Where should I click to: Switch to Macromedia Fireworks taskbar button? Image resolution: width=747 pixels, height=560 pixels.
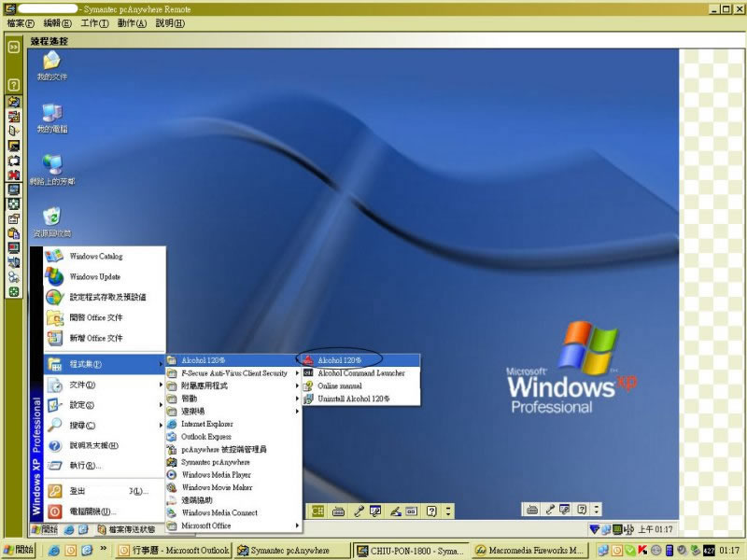point(530,551)
